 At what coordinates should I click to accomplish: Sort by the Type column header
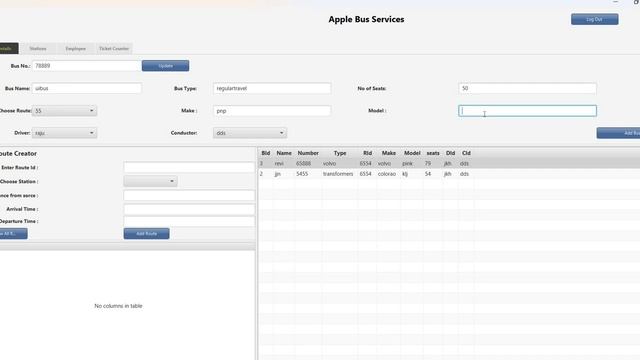tap(340, 153)
